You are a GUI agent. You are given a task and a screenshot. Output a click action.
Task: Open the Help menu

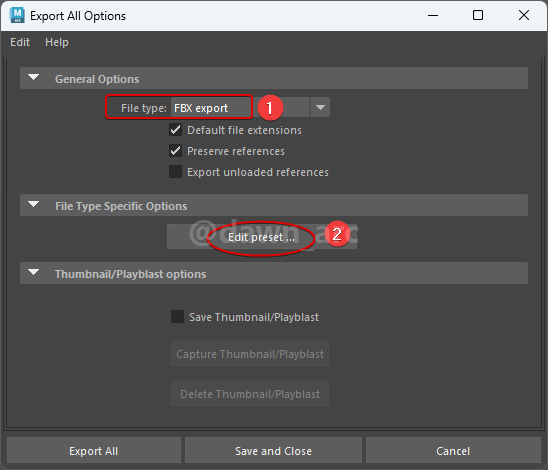(57, 42)
